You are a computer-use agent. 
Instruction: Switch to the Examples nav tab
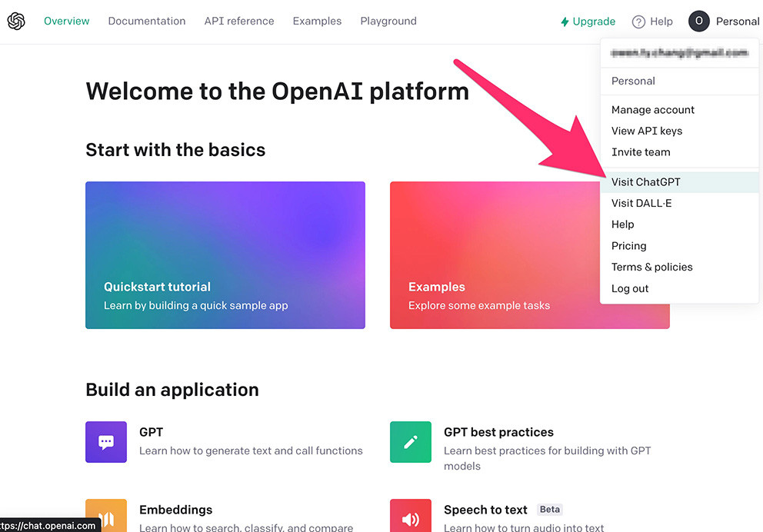(x=317, y=21)
